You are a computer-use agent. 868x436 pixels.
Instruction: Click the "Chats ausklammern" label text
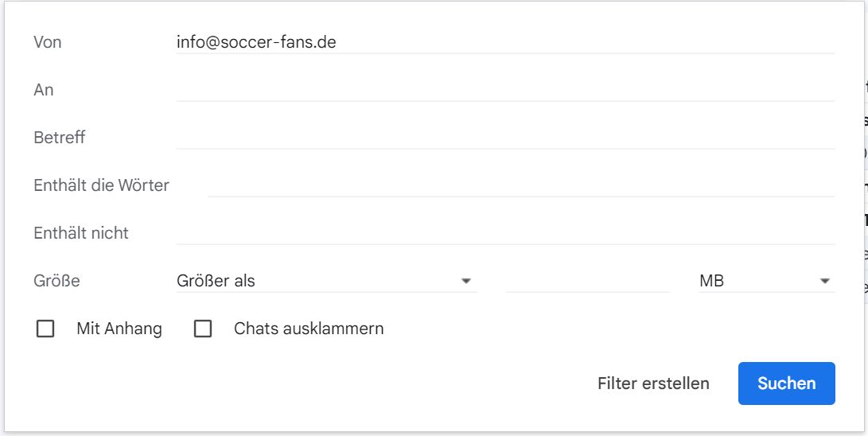tap(309, 329)
